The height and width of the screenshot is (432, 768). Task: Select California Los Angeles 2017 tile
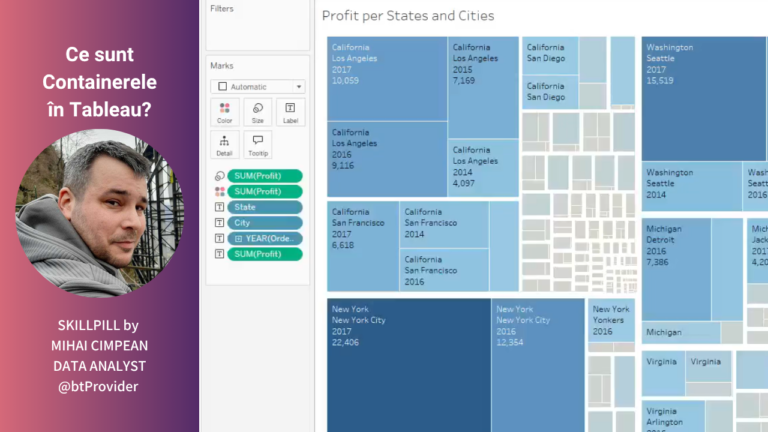[x=387, y=78]
